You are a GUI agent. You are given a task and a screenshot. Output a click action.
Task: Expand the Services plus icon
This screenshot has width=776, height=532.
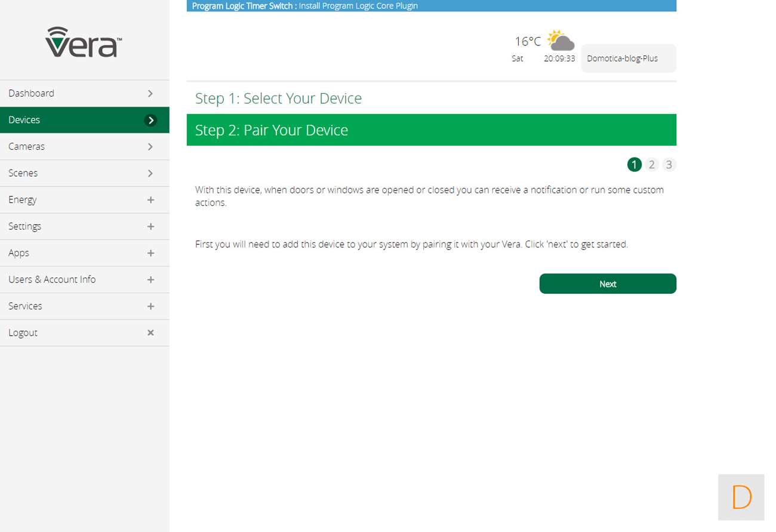pyautogui.click(x=150, y=306)
